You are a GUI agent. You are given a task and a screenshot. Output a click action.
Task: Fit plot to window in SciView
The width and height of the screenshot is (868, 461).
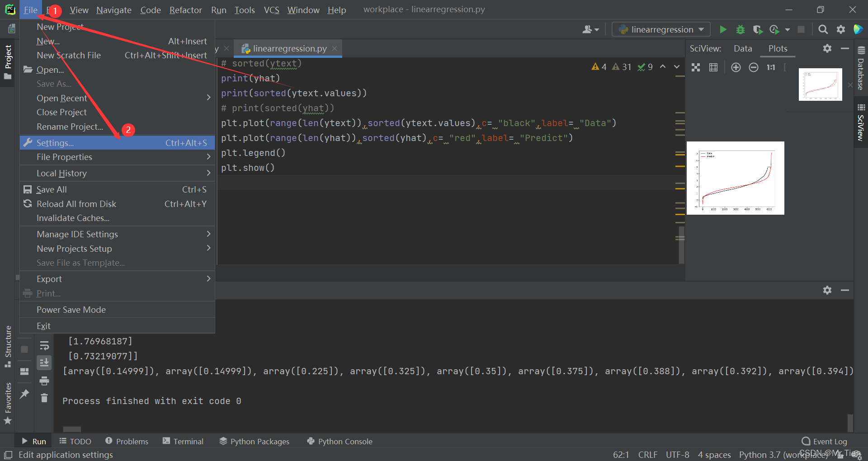point(696,67)
